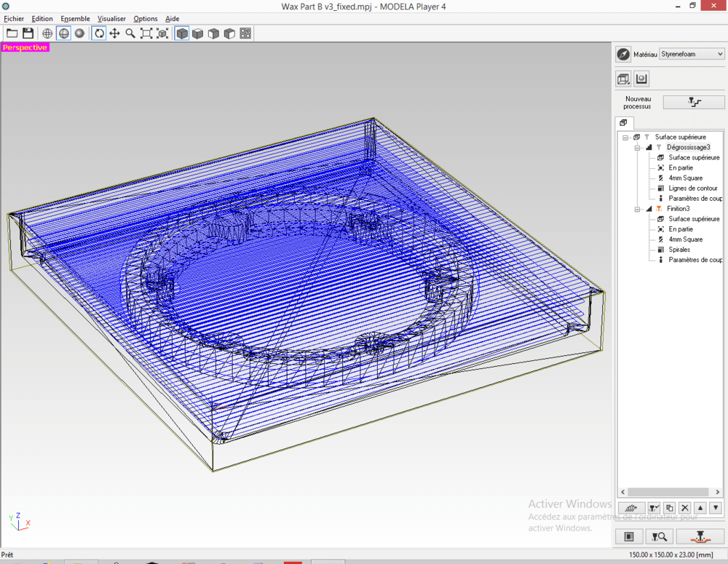
Task: Show the side face cube view
Action: (x=229, y=33)
